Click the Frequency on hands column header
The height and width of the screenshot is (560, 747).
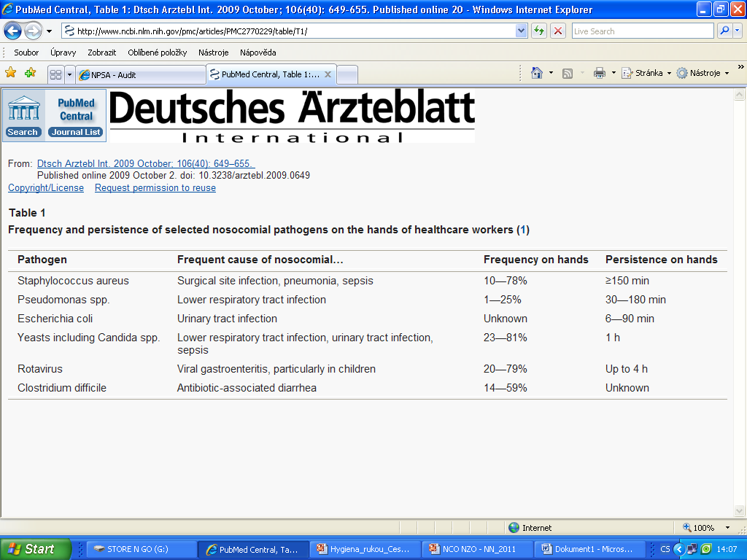(x=536, y=260)
